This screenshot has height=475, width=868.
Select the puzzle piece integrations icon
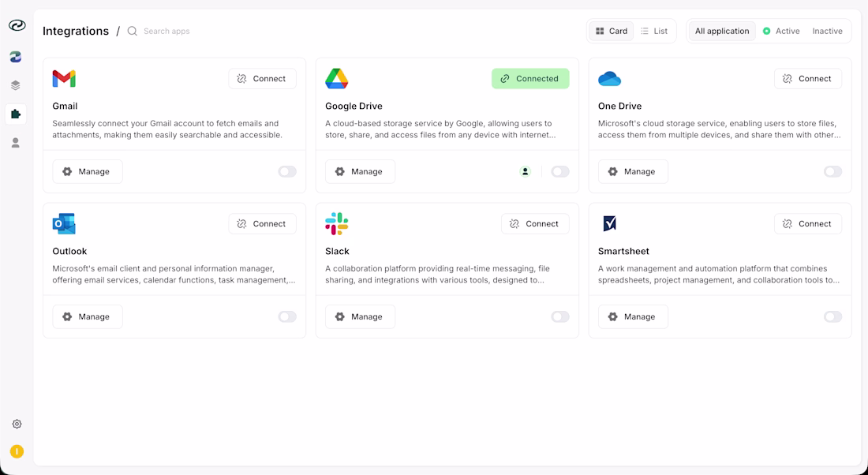[16, 114]
